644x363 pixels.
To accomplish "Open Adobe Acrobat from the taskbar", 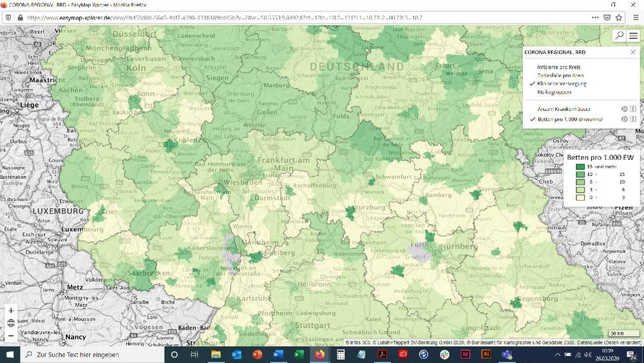I will [x=383, y=355].
